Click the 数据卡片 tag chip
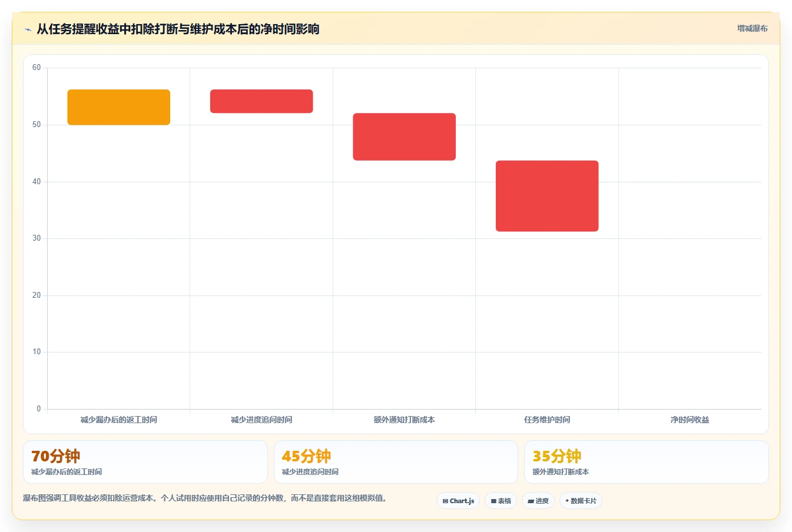The height and width of the screenshot is (532, 792). point(581,501)
